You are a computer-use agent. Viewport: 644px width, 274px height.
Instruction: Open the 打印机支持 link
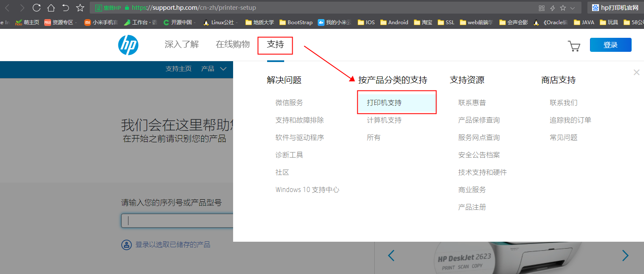384,102
